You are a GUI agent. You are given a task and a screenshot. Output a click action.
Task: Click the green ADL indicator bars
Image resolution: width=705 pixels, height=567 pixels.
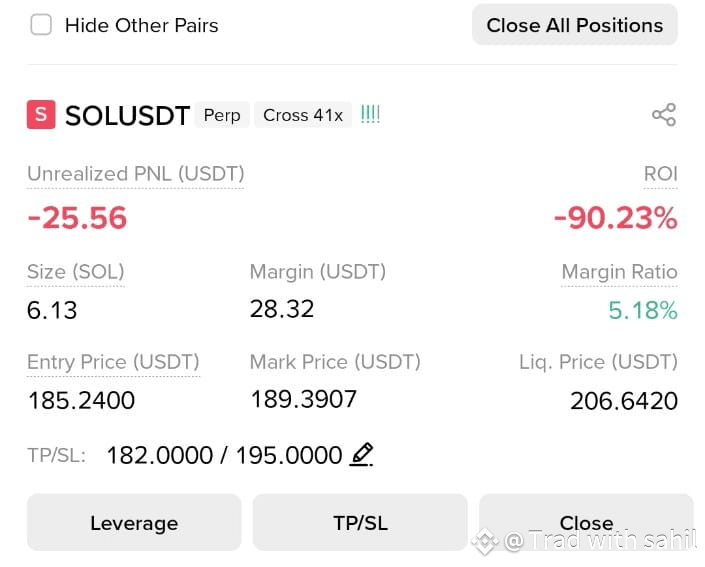[370, 114]
